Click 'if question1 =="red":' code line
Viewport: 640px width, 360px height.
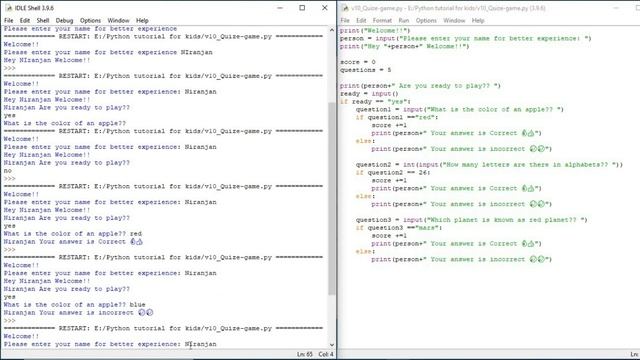(x=397, y=117)
